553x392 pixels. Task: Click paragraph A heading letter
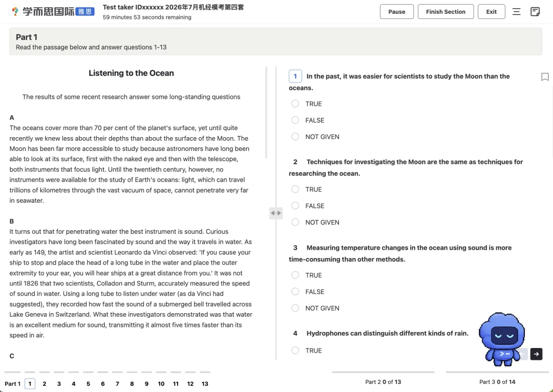[x=12, y=118]
